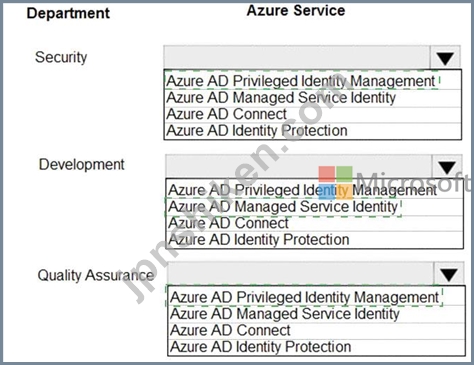Choose Azure AD Connect under Development
This screenshot has height=365, width=474.
click(315, 223)
